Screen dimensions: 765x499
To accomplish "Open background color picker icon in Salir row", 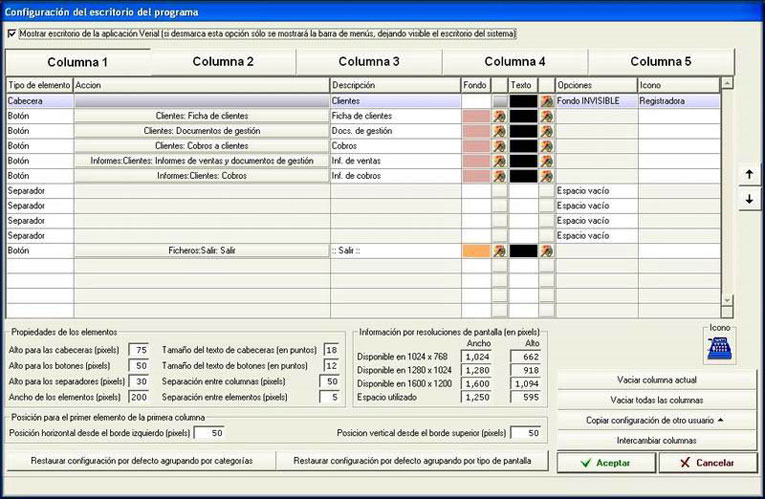I will point(499,251).
